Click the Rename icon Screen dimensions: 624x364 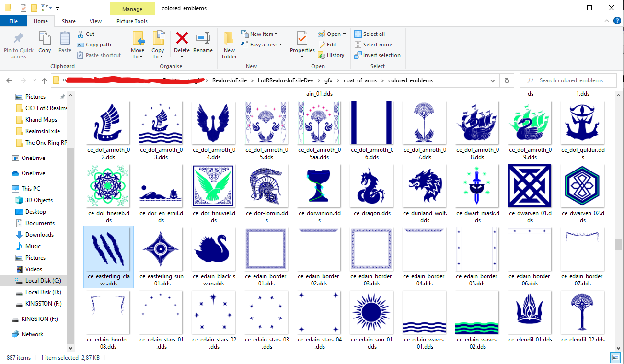click(x=203, y=38)
